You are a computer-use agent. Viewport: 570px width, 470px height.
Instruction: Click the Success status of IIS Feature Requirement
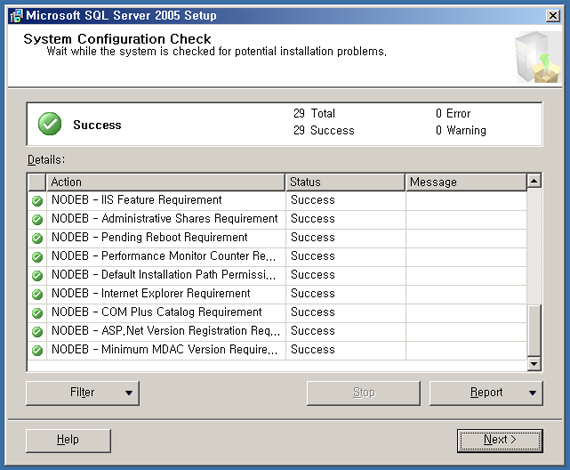coord(313,200)
